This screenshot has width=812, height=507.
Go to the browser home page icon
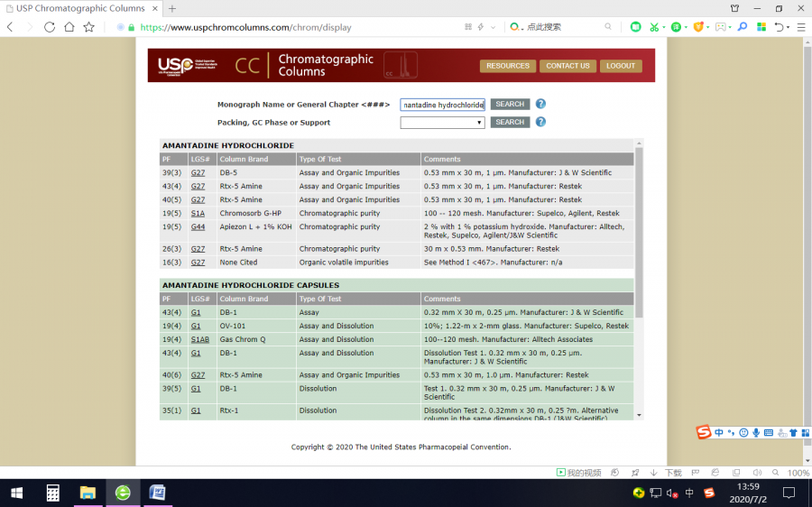click(69, 27)
